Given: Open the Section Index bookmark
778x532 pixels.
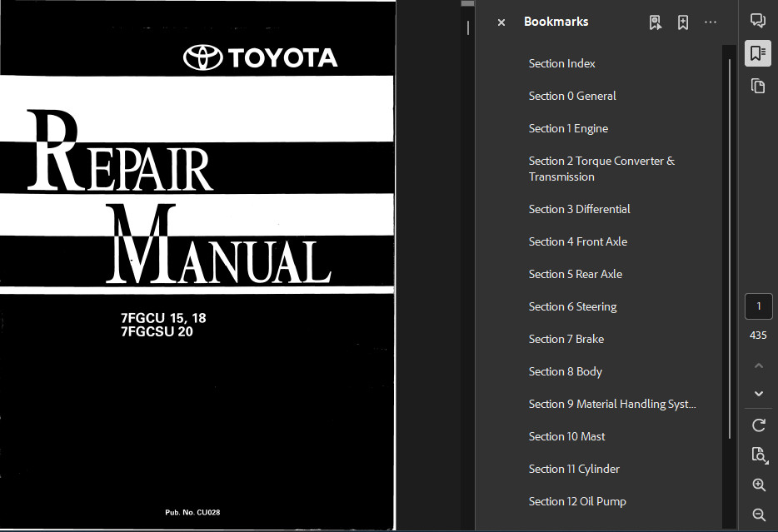Looking at the screenshot, I should pyautogui.click(x=561, y=62).
